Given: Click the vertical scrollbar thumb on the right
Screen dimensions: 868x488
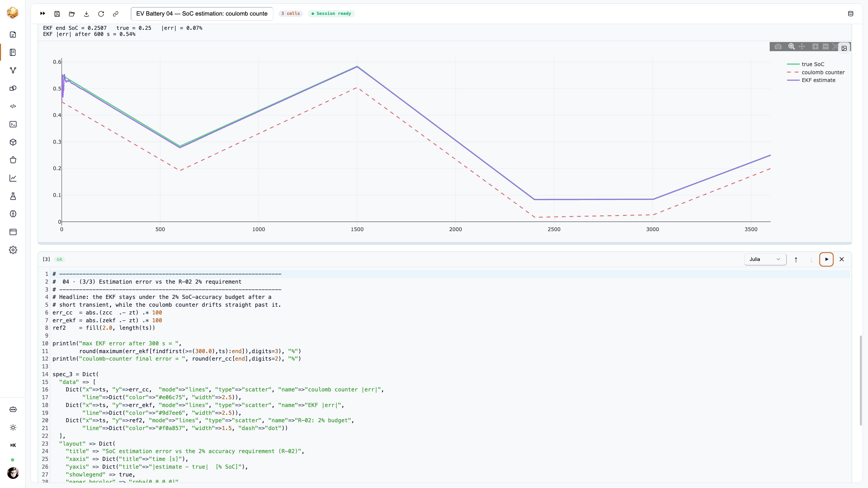Looking at the screenshot, I should (861, 380).
